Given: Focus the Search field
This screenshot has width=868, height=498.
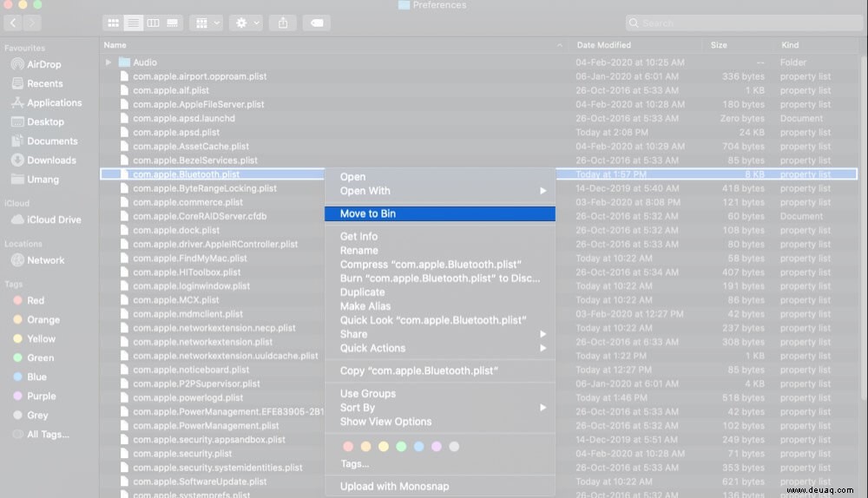Looking at the screenshot, I should pos(743,23).
